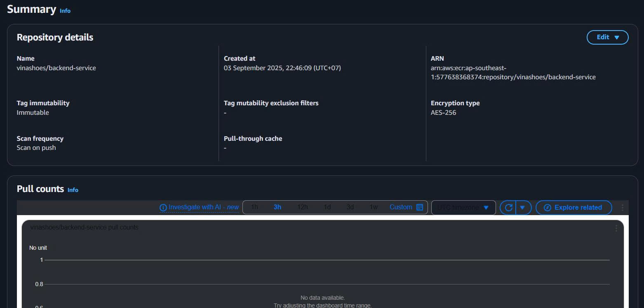644x308 pixels.
Task: Open the Custom time range picker
Action: coord(401,207)
